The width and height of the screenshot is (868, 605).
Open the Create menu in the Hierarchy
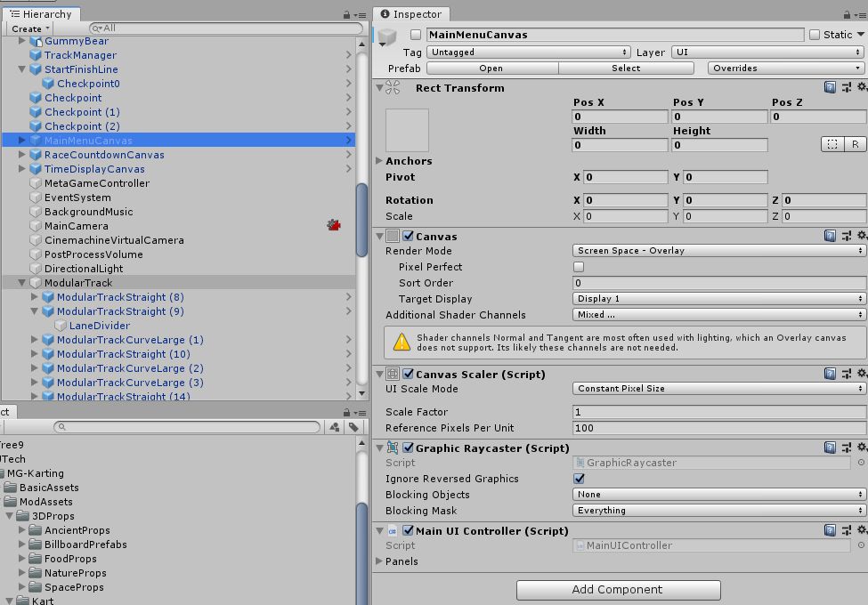tap(28, 28)
